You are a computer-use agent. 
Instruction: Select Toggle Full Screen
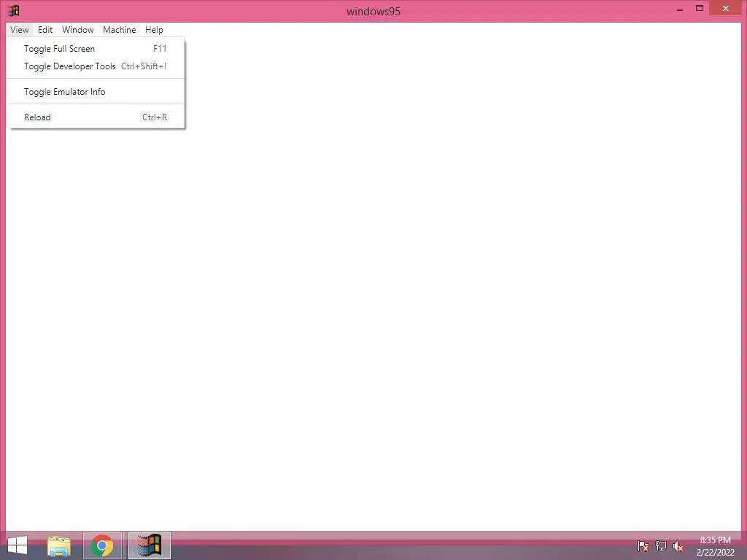pyautogui.click(x=96, y=49)
